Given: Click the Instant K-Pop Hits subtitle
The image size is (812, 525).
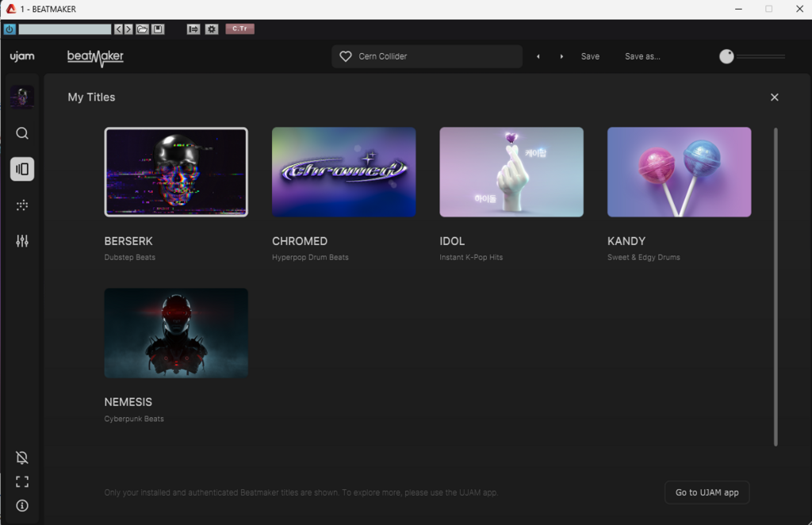Looking at the screenshot, I should pyautogui.click(x=471, y=257).
